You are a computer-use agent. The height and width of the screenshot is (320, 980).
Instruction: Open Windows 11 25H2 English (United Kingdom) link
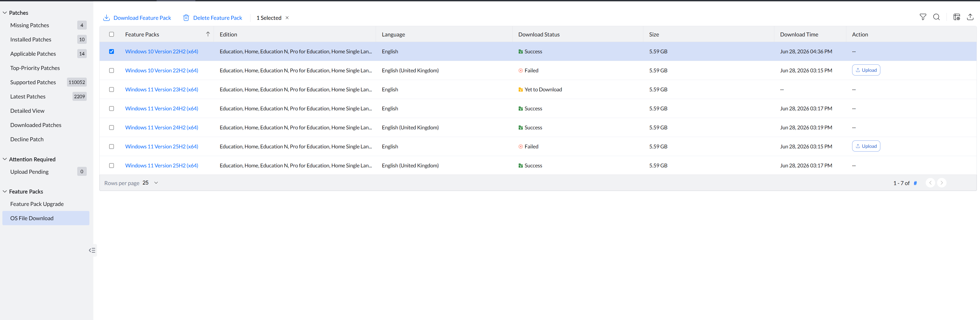point(162,166)
